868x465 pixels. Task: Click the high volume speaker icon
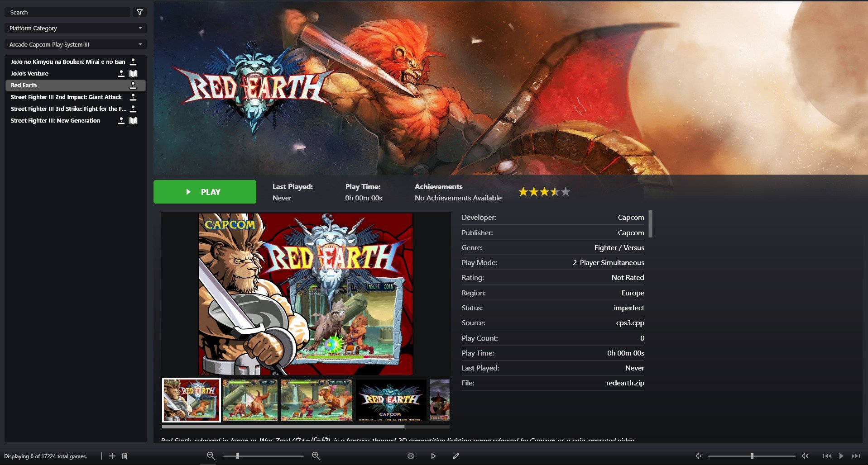point(805,456)
